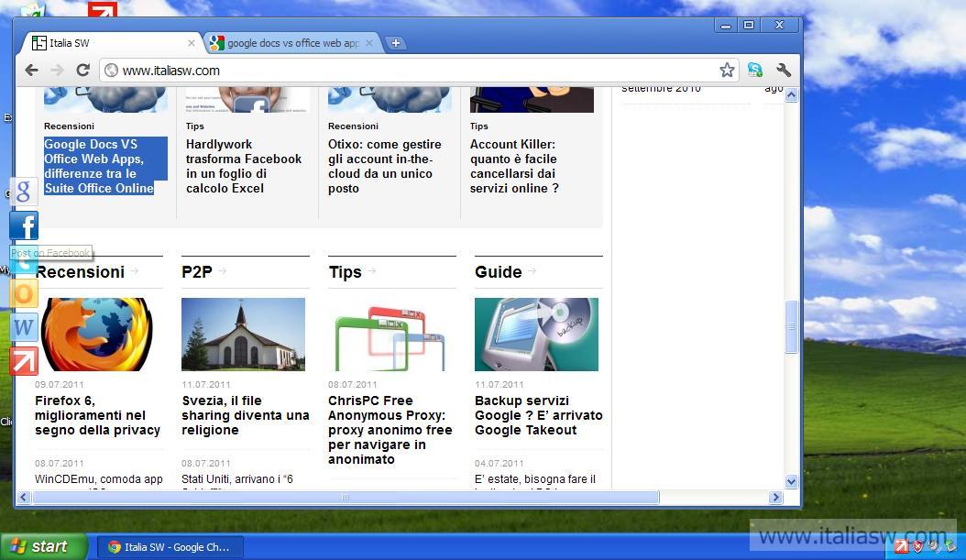Click Italia SW - Google Chrome taskbar button
Image resolution: width=966 pixels, height=560 pixels.
(170, 547)
